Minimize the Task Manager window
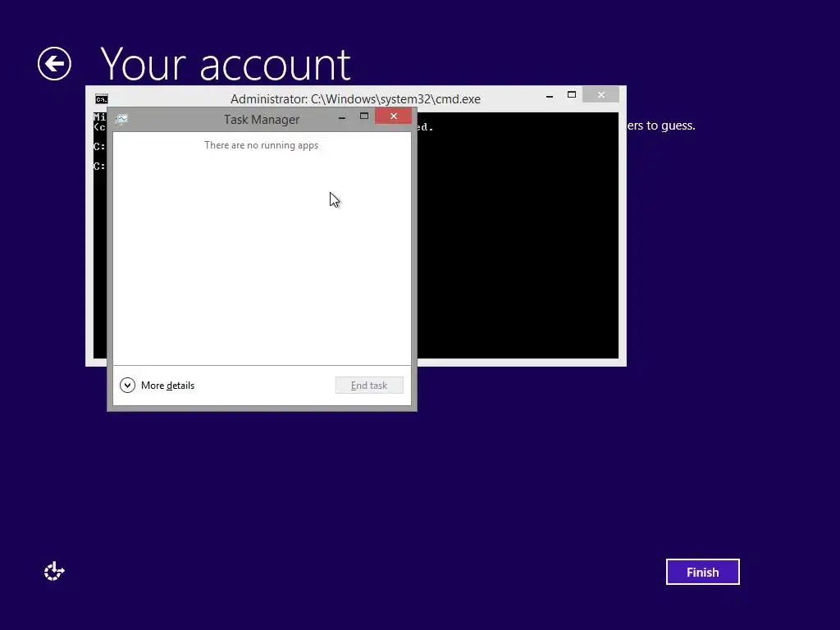Image resolution: width=840 pixels, height=630 pixels. point(342,117)
